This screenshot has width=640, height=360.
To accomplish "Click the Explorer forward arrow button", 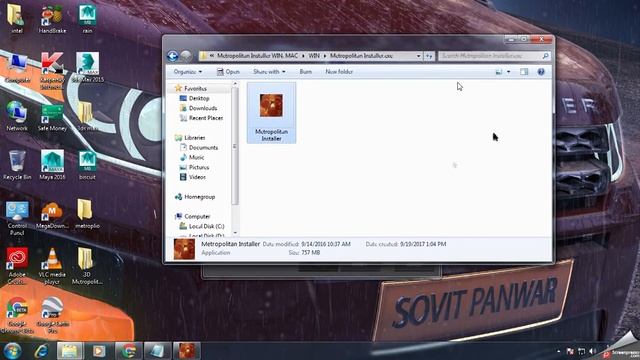I will pos(186,56).
